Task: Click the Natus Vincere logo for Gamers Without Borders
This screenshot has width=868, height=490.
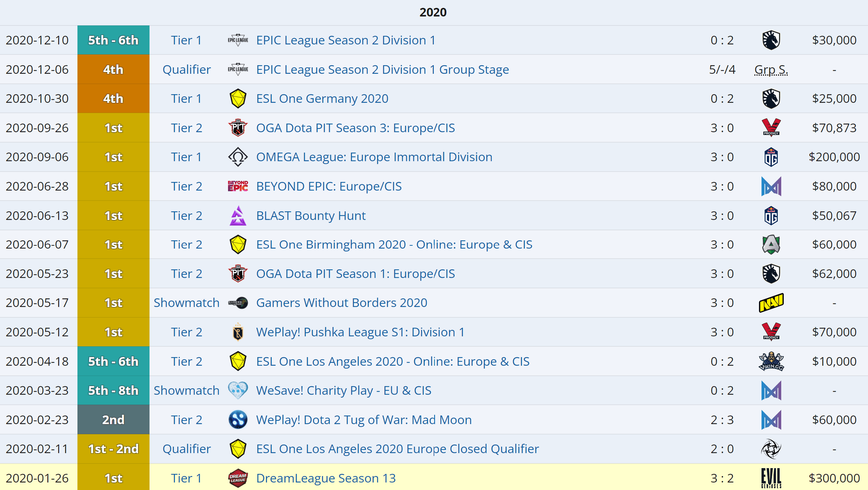Action: point(771,303)
